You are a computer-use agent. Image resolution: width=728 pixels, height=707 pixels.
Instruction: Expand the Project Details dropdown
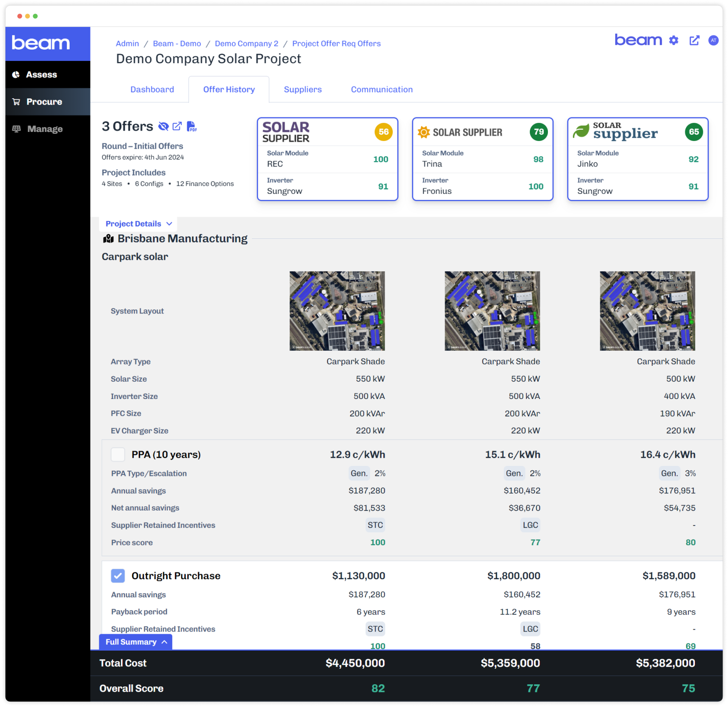tap(139, 224)
